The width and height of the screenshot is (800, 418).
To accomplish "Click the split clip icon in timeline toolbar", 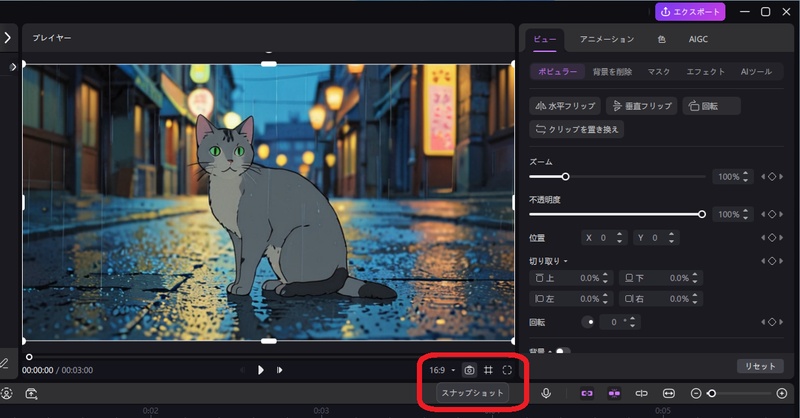I will coord(641,393).
